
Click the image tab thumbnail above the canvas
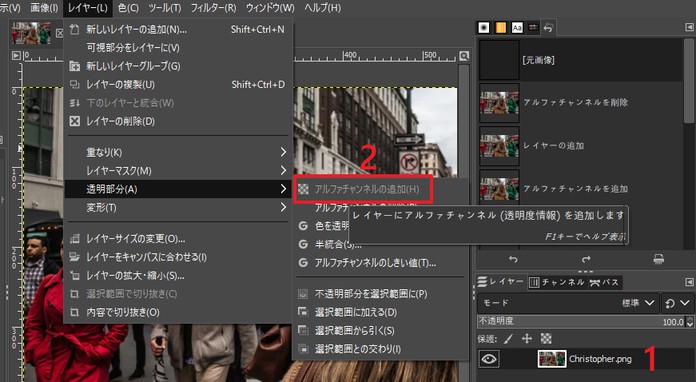31,33
